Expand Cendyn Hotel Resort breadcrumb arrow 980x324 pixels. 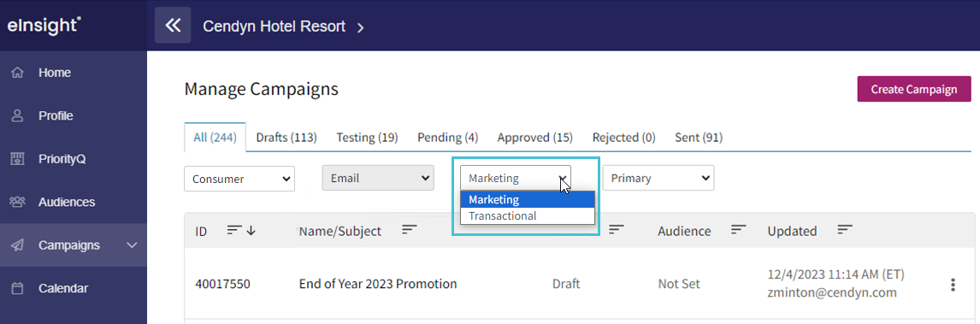[x=360, y=27]
